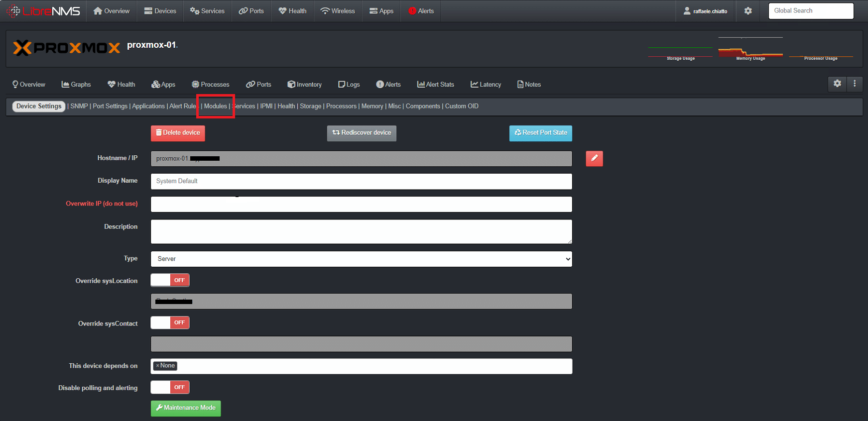Open Modules settings link
The image size is (868, 421).
tap(215, 106)
